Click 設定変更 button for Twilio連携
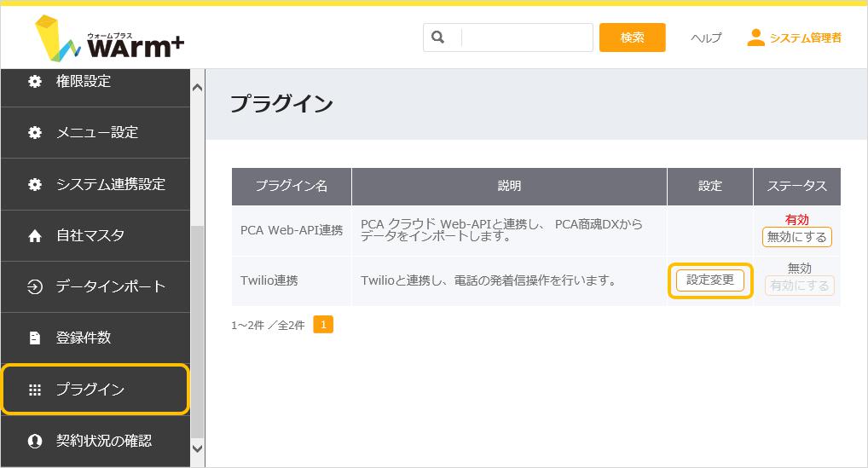 coord(710,280)
